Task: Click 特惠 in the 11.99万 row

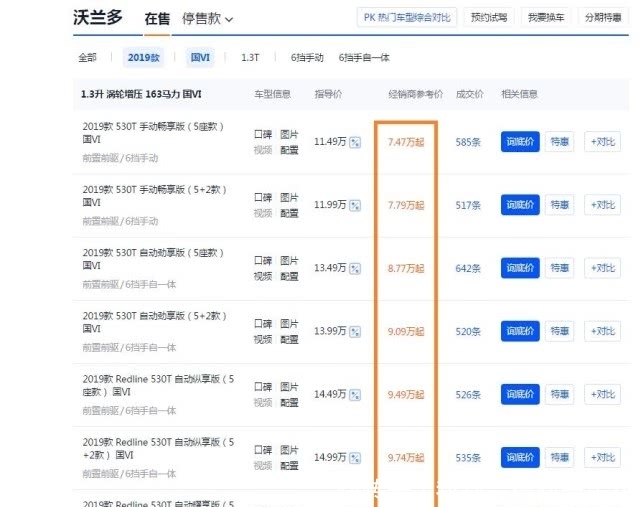Action: [x=560, y=205]
